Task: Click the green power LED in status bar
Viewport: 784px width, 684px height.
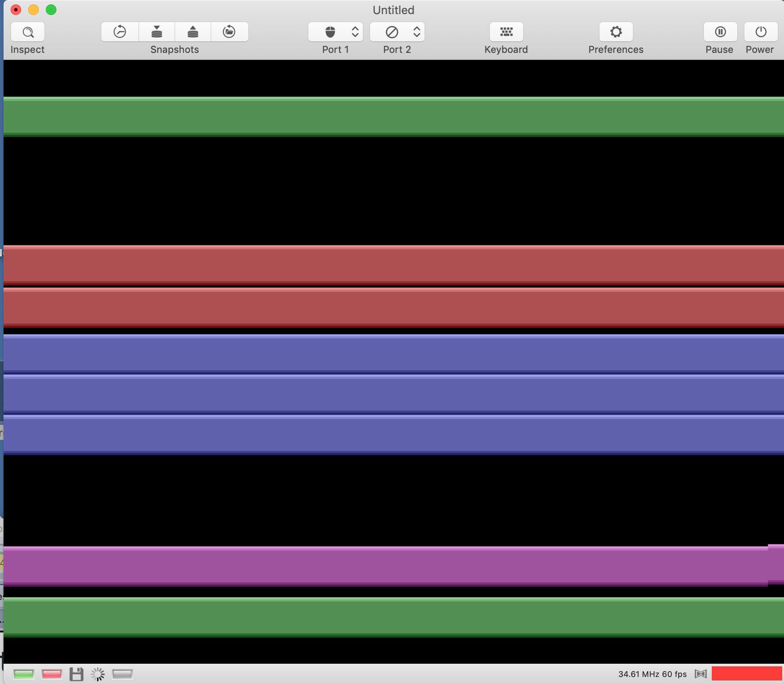Action: [24, 674]
